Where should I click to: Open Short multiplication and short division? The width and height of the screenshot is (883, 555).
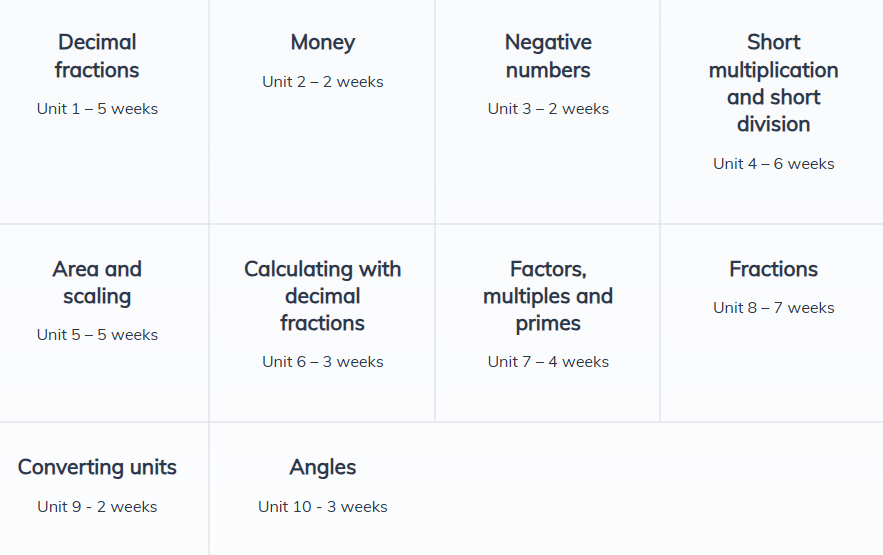773,83
